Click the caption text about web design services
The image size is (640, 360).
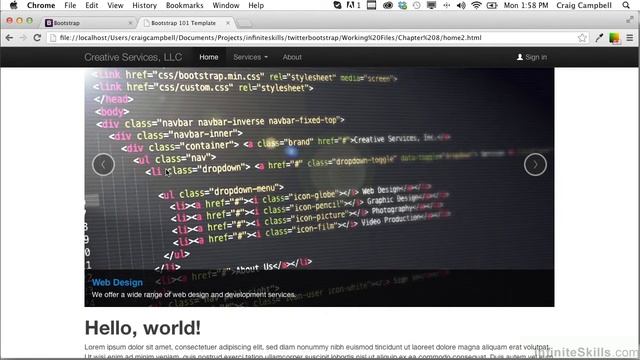[x=193, y=295]
